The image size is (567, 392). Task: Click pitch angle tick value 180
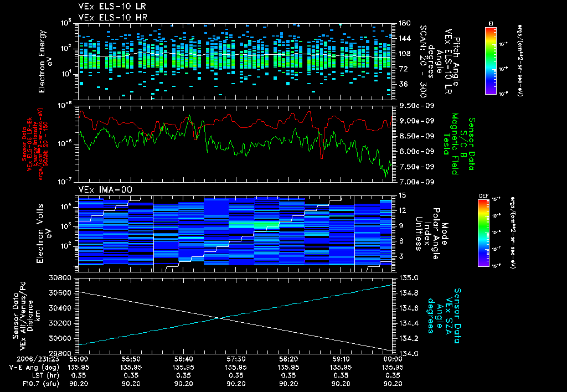(404, 23)
